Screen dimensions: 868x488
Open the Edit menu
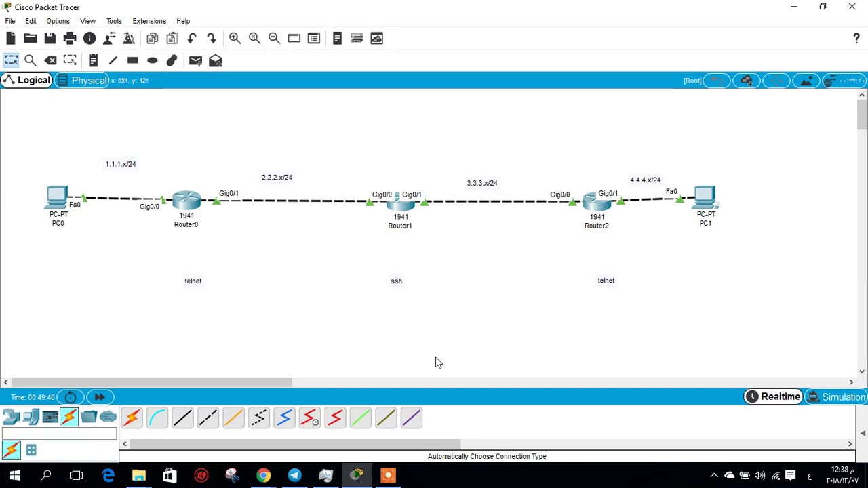31,21
